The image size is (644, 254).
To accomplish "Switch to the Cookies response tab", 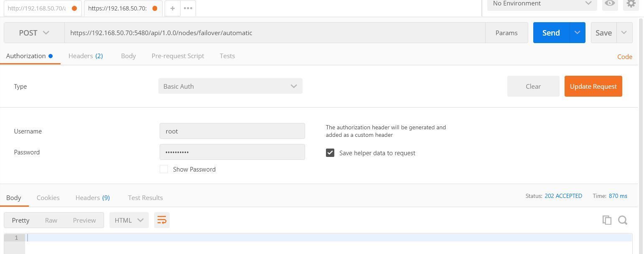I will click(48, 198).
